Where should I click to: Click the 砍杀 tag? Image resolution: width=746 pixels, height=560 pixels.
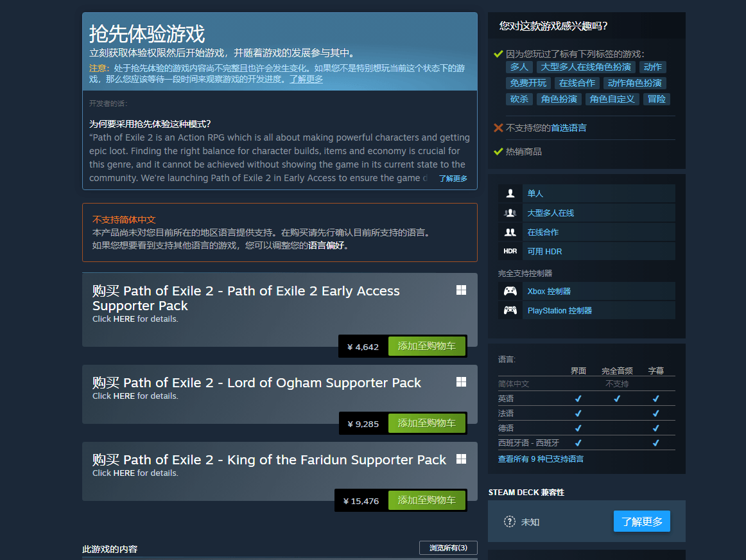point(519,99)
